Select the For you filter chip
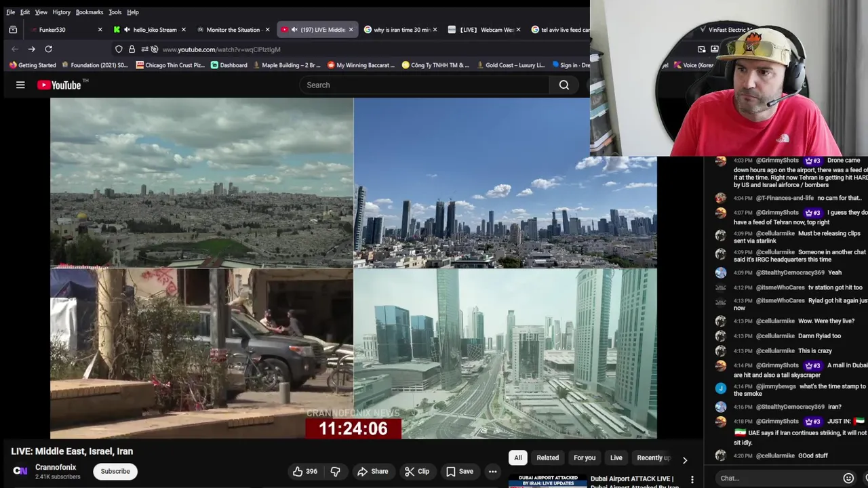This screenshot has width=868, height=488. point(585,457)
